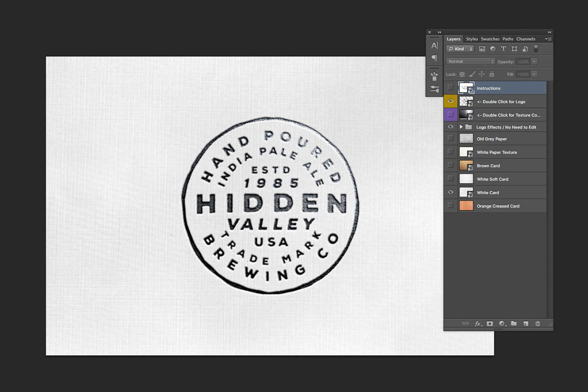588x392 pixels.
Task: Show the White Soft Card layer
Action: [x=450, y=179]
